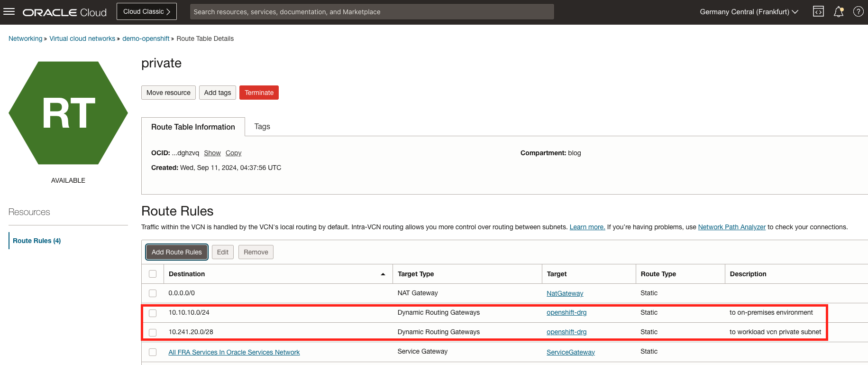Open the help question mark icon
Image resolution: width=868 pixels, height=365 pixels.
(x=859, y=12)
